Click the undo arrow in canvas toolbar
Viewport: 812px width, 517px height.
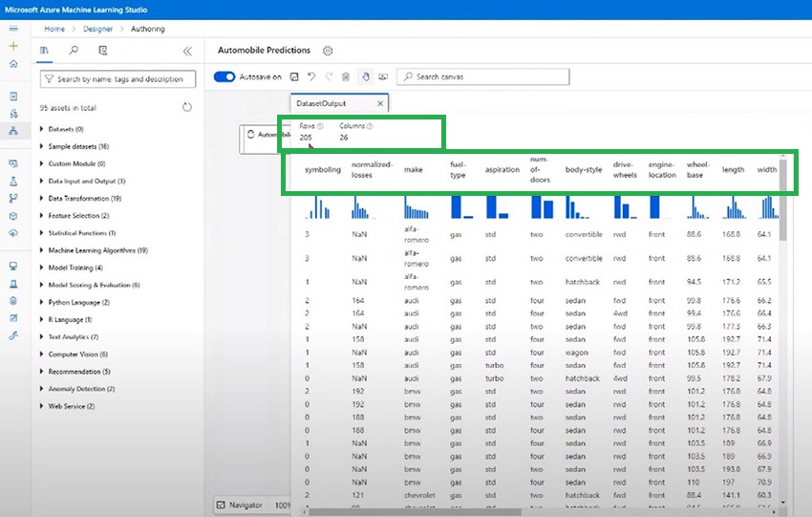point(311,76)
